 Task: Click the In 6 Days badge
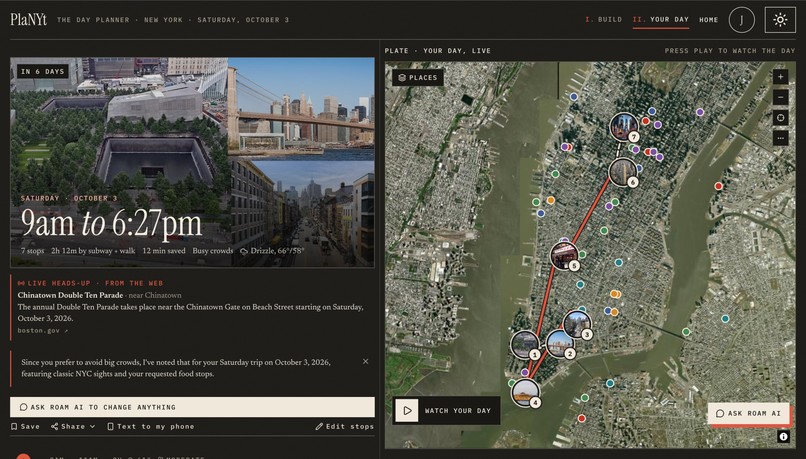(x=43, y=71)
